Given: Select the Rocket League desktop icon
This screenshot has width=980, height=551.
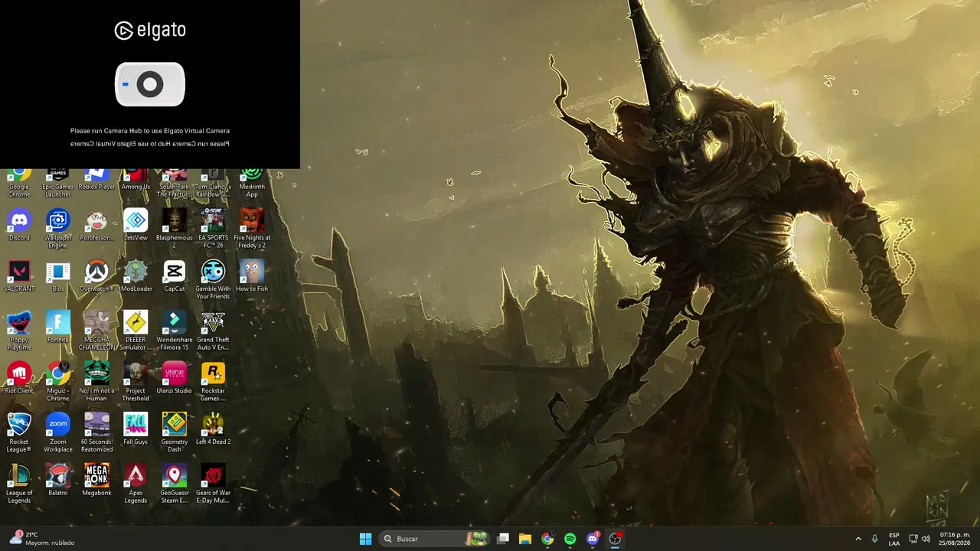Looking at the screenshot, I should 19,432.
